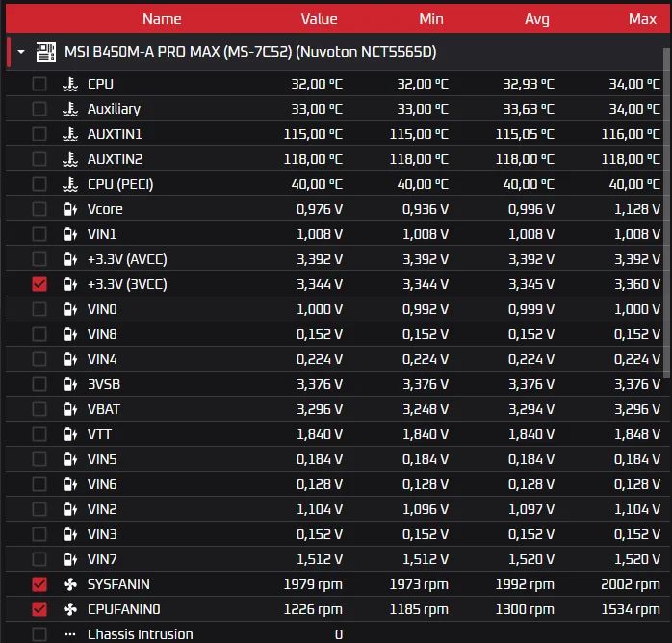Uncheck the CPUFANIN0 checkbox

tap(39, 609)
